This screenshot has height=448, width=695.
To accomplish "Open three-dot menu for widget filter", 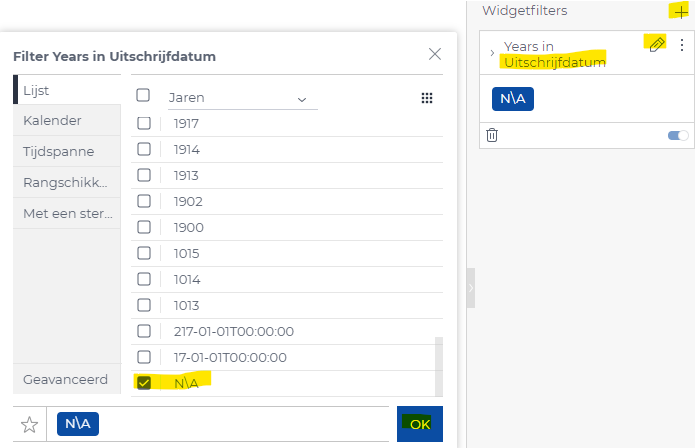I will pyautogui.click(x=682, y=45).
